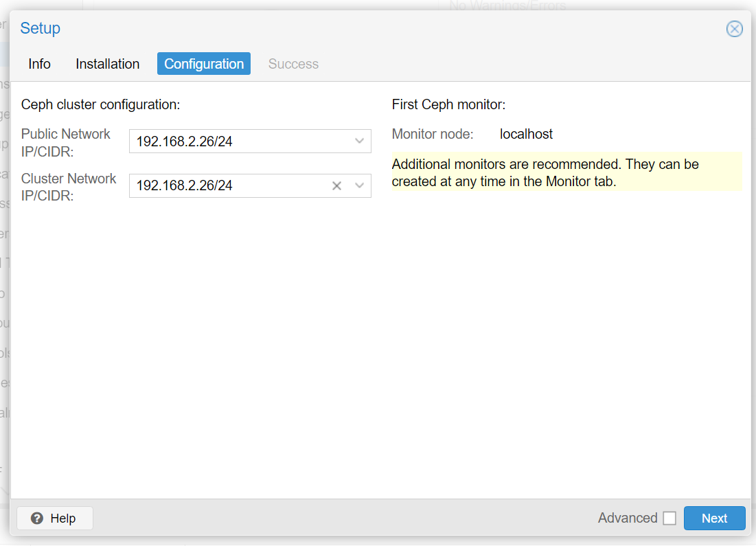Check the Advanced box near Next
Viewport: 756px width, 546px height.
669,518
